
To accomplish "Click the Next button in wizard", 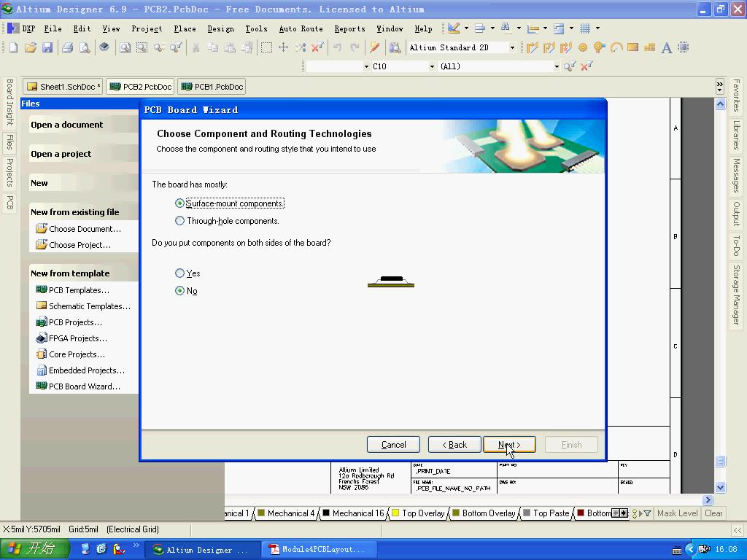I will pos(509,445).
